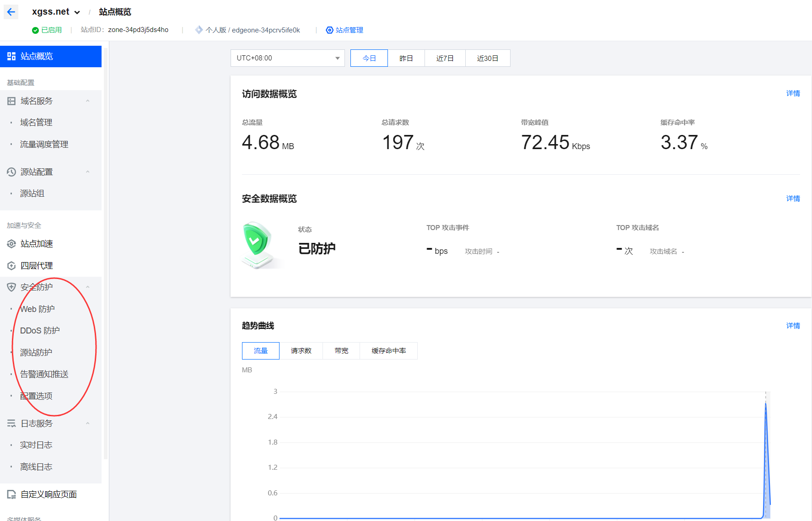Screen dimensions: 812x521
Task: Click the 站点概览 breadcrumb title
Action: [x=115, y=12]
